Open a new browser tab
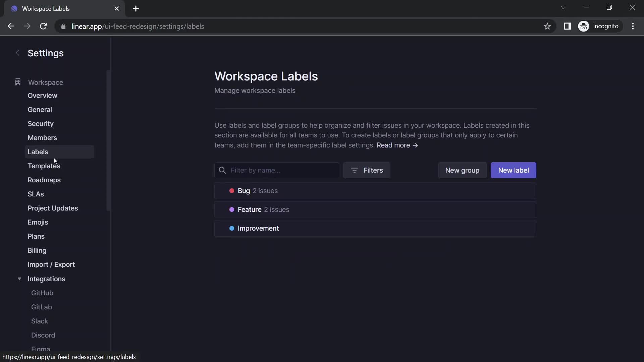Image resolution: width=644 pixels, height=362 pixels. point(136,9)
